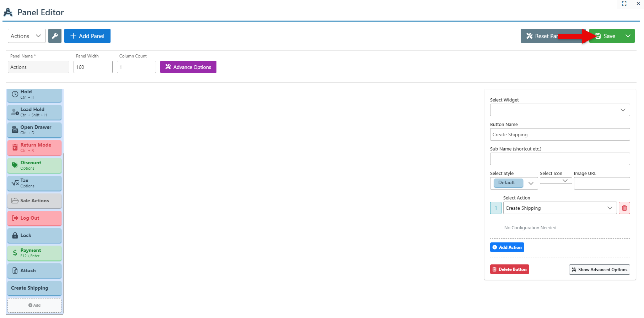Select the Lock padlock button
Viewport: 644px width, 318px height.
click(34, 235)
